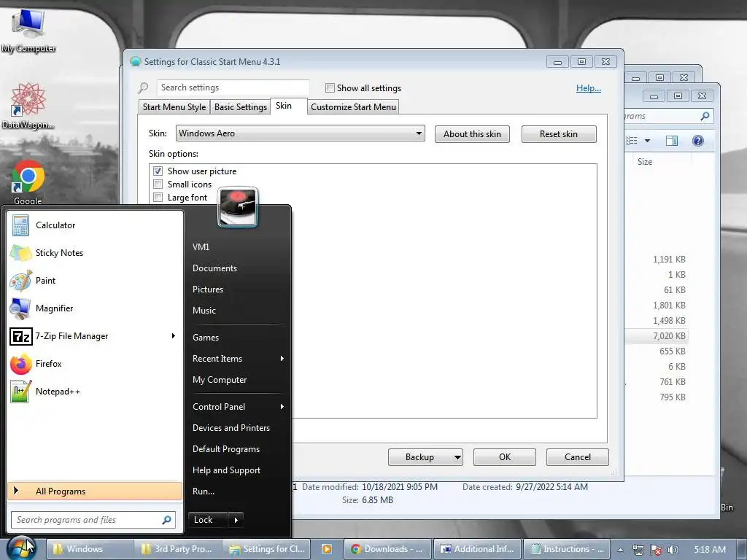This screenshot has width=747, height=560.
Task: Switch to Basic Settings tab
Action: (x=241, y=107)
